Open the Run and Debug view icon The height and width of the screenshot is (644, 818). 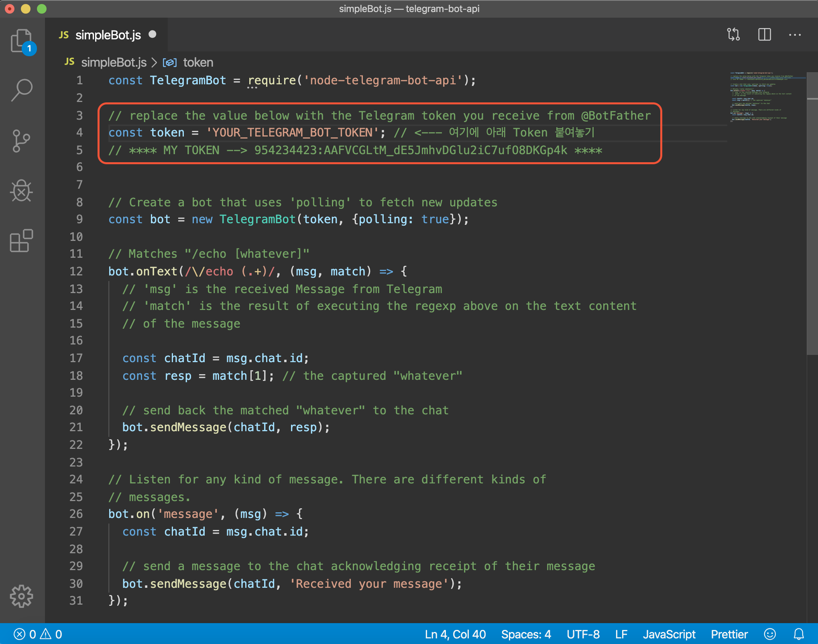(x=22, y=191)
